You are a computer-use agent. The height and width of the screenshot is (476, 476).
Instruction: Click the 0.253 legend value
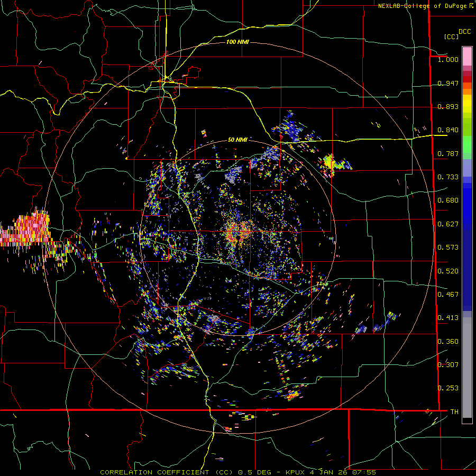pyautogui.click(x=448, y=388)
